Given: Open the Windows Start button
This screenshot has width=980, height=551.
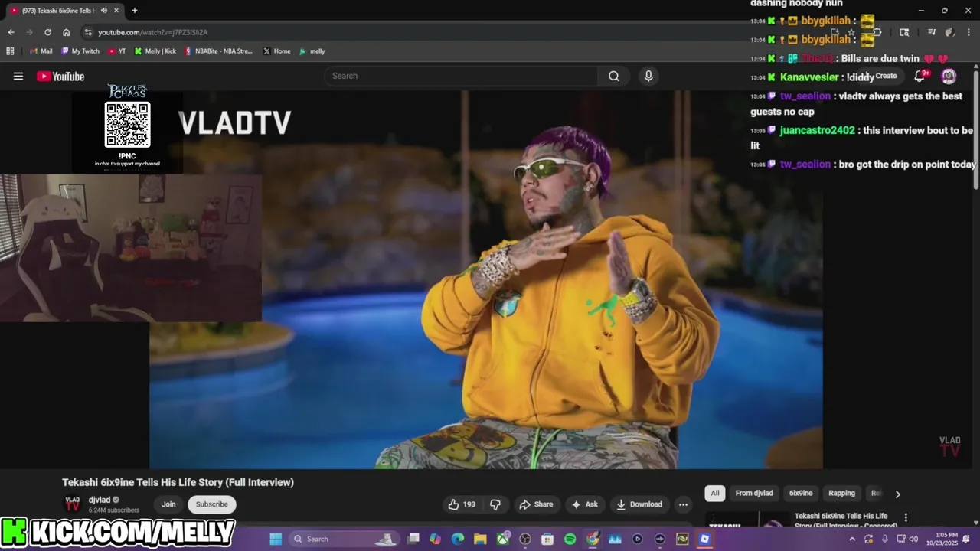Looking at the screenshot, I should (276, 539).
